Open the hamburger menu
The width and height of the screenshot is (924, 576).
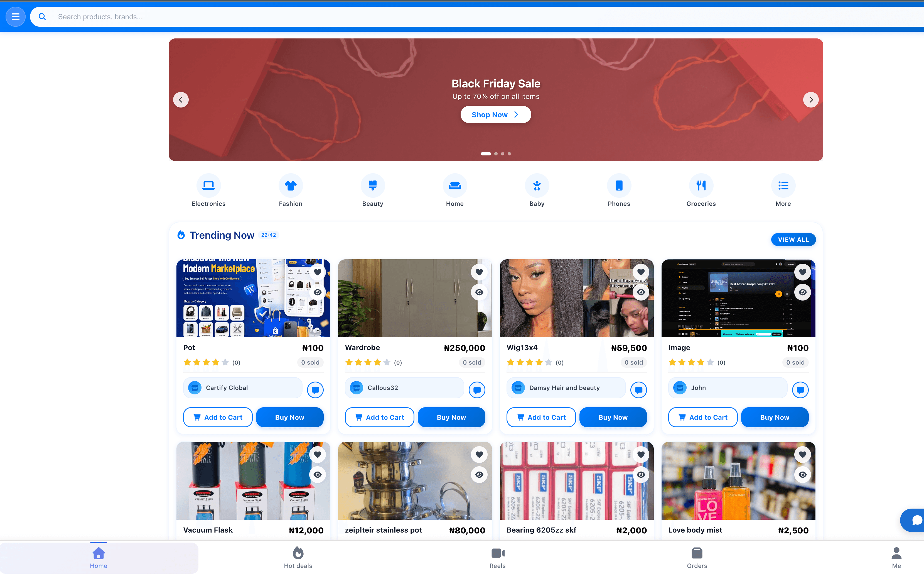pyautogui.click(x=16, y=17)
